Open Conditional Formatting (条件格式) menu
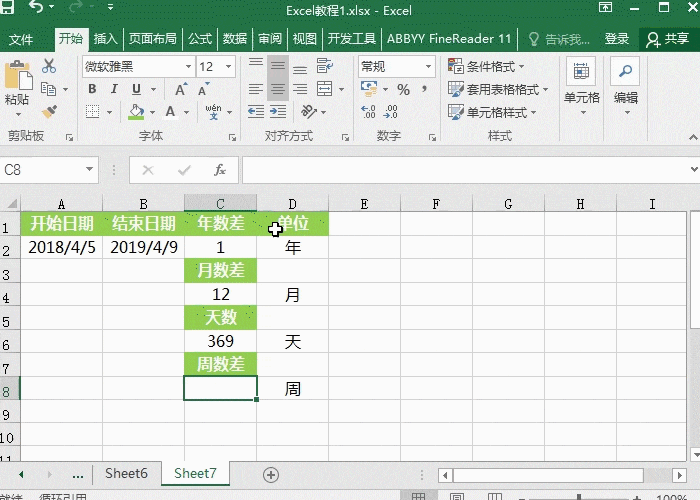This screenshot has width=700, height=500. [x=487, y=67]
